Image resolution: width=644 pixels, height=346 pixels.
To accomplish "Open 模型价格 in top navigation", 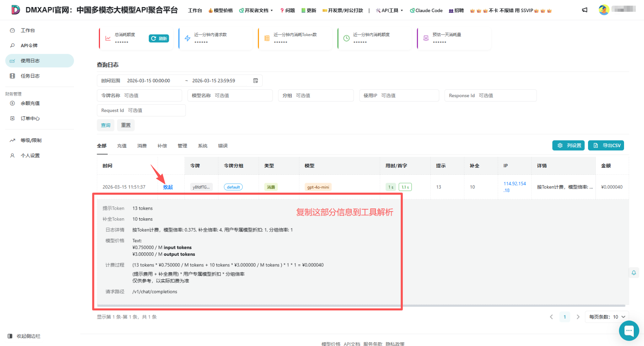I will tap(220, 11).
